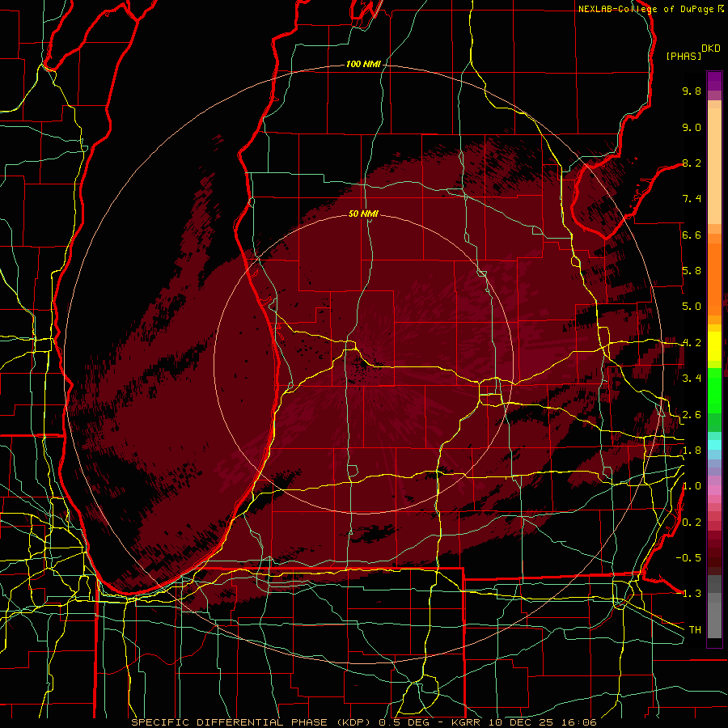Click the 0.5 DEG elevation text

tap(404, 722)
